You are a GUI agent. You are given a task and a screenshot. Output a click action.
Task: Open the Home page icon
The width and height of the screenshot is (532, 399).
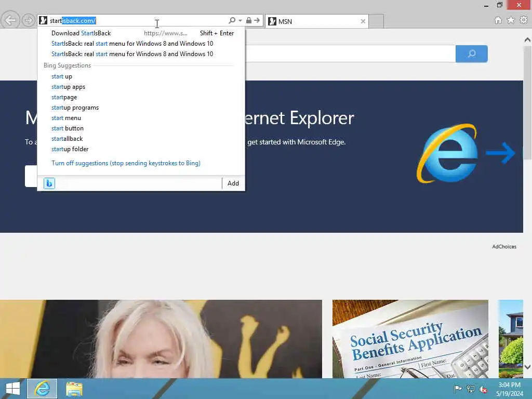[x=498, y=20]
